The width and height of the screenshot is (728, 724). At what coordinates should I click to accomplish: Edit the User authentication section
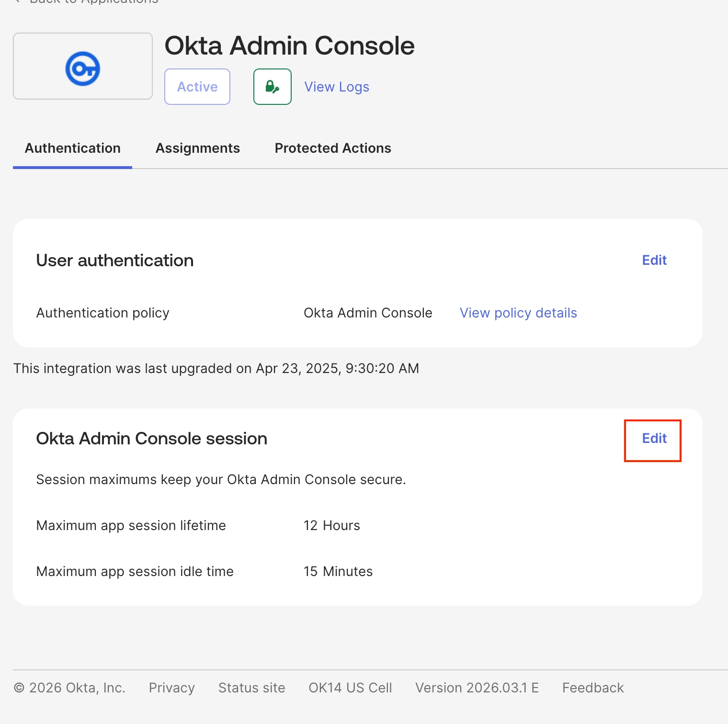click(x=654, y=260)
